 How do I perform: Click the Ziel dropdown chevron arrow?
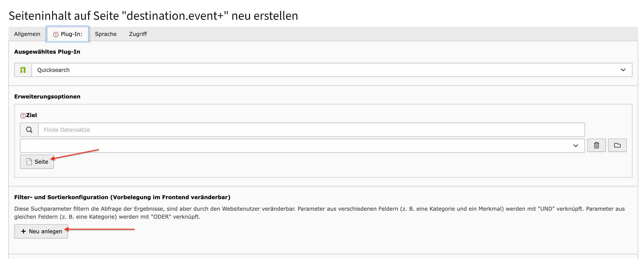pyautogui.click(x=576, y=146)
